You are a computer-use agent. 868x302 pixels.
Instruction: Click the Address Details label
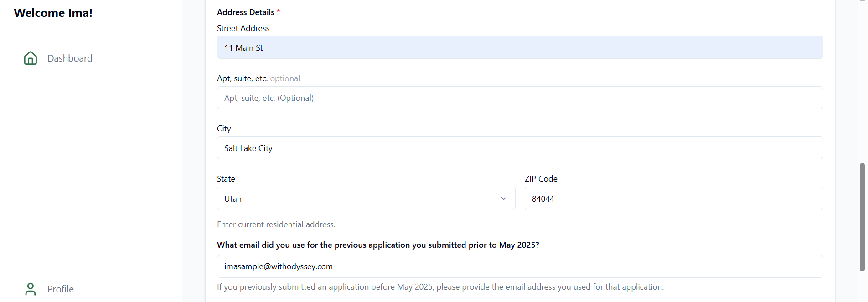[246, 12]
